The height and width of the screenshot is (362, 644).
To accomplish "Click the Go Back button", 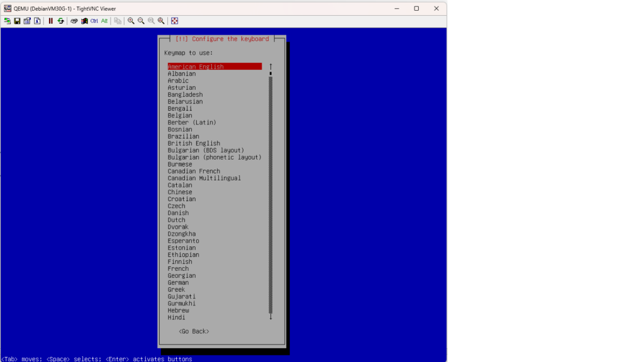I will point(194,331).
